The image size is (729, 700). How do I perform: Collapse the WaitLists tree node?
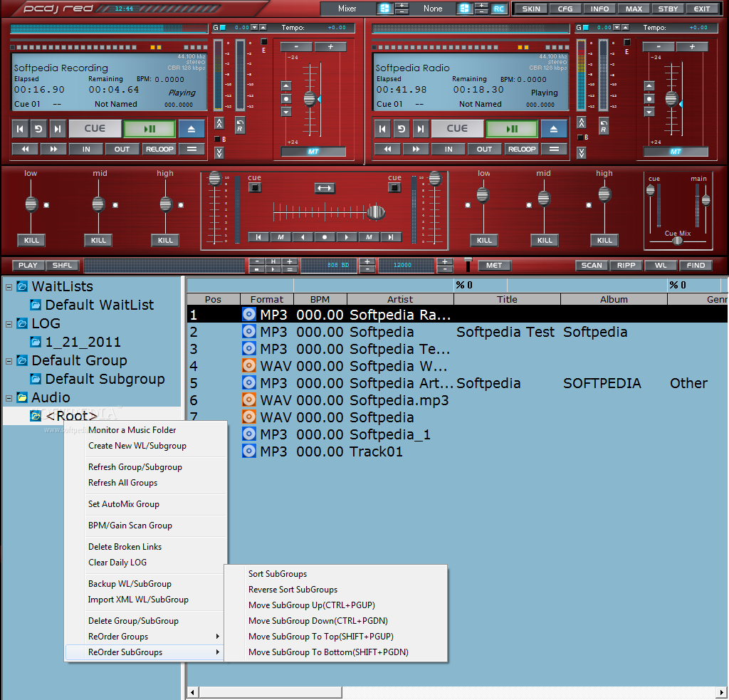pos(9,287)
